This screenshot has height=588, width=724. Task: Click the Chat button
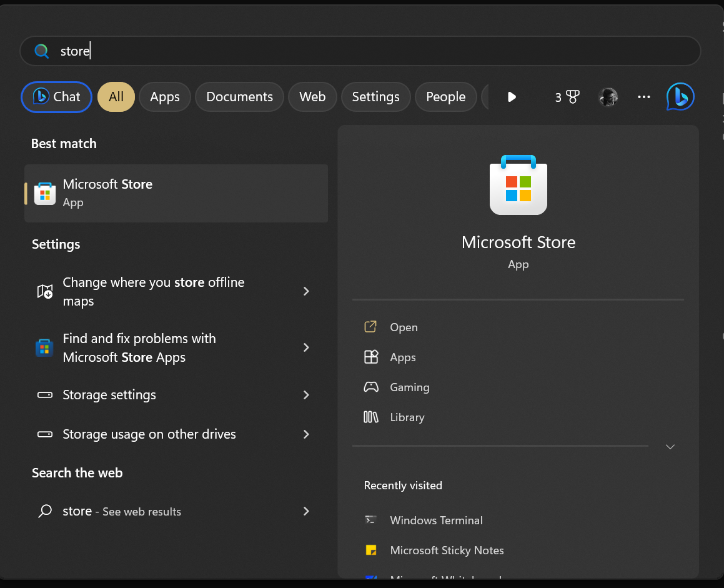click(57, 97)
